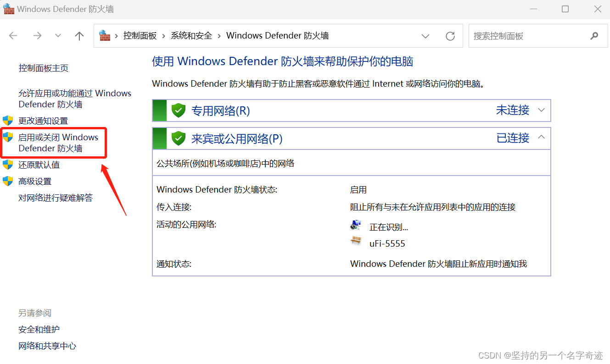
Task: Go up one level with up arrow
Action: (x=79, y=36)
